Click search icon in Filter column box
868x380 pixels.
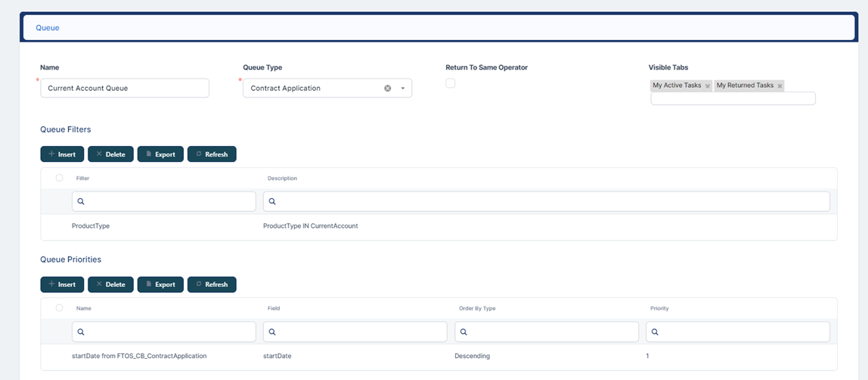coord(81,201)
